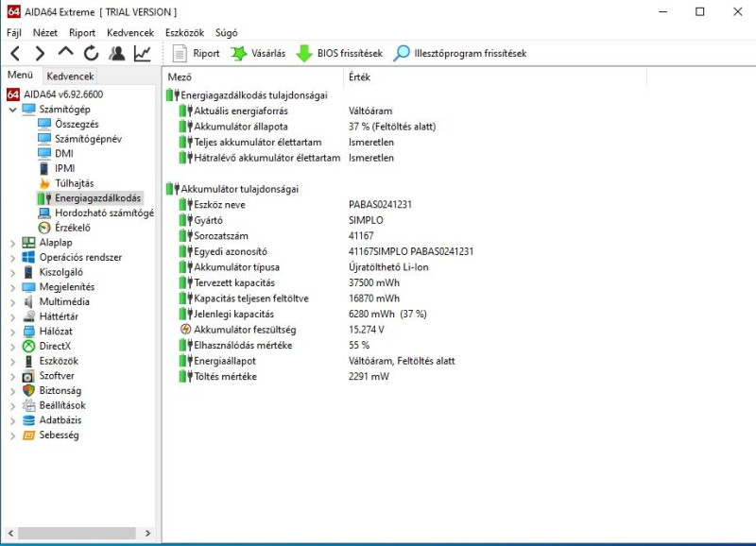This screenshot has height=546, width=756.
Task: Click the Alaplap motherboard icon
Action: point(29,243)
